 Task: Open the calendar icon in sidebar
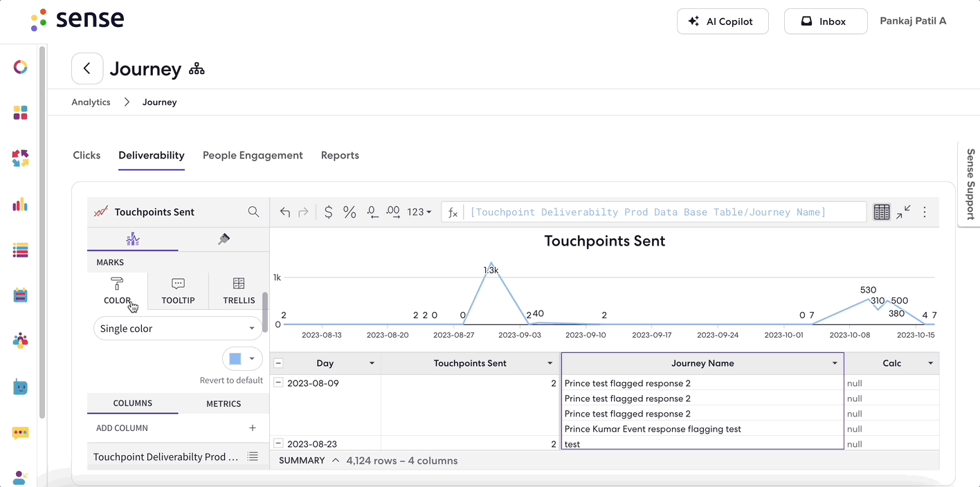click(x=21, y=295)
